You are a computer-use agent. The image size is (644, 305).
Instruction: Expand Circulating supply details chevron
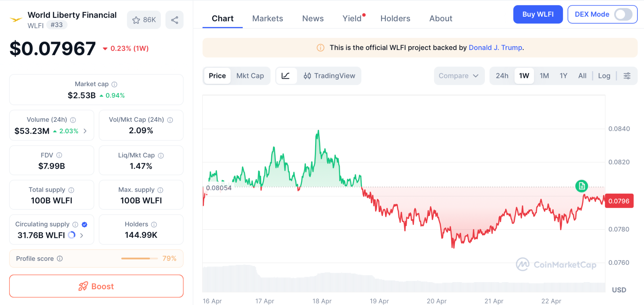coord(82,235)
